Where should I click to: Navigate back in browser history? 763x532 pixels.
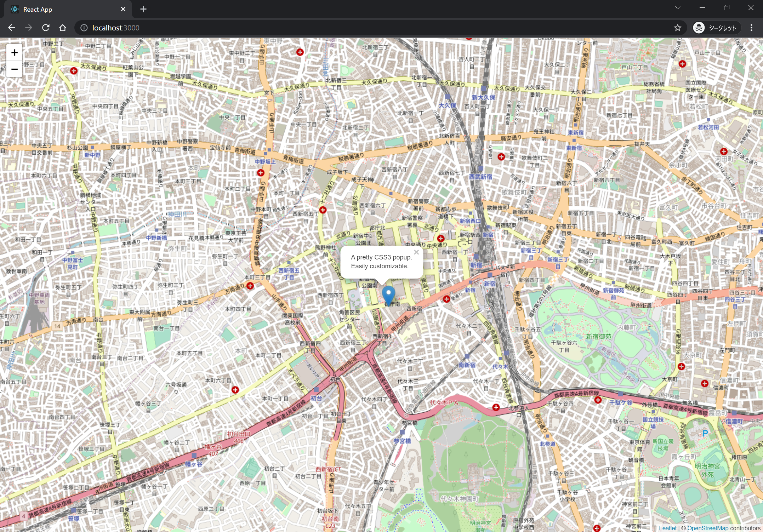tap(12, 28)
